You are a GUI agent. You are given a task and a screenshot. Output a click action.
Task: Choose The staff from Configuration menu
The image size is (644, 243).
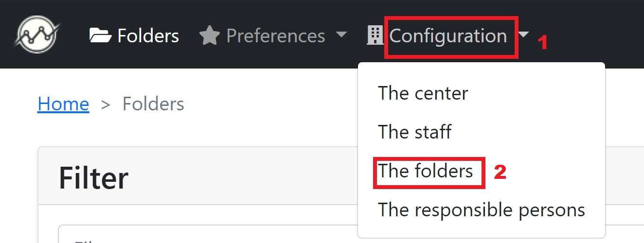(414, 132)
